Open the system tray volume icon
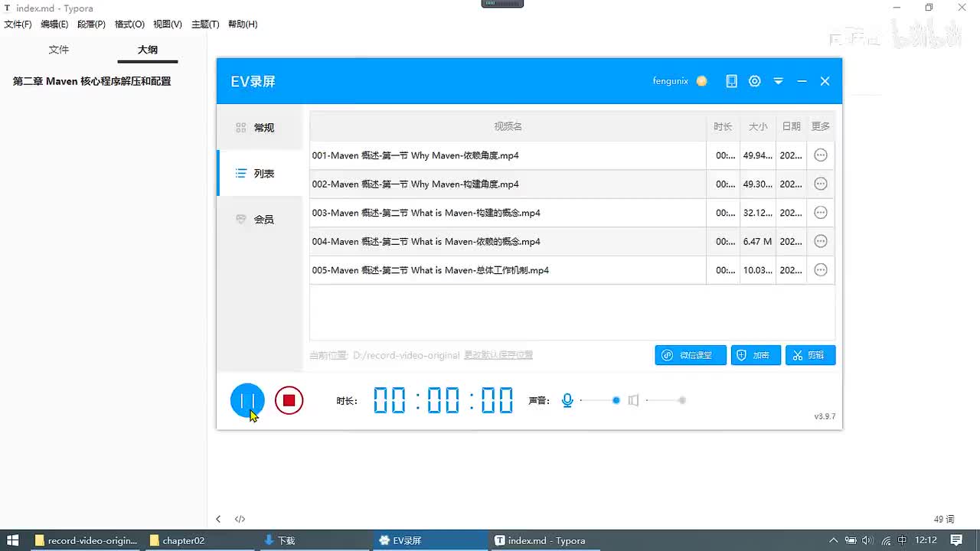The image size is (980, 551). click(x=867, y=540)
